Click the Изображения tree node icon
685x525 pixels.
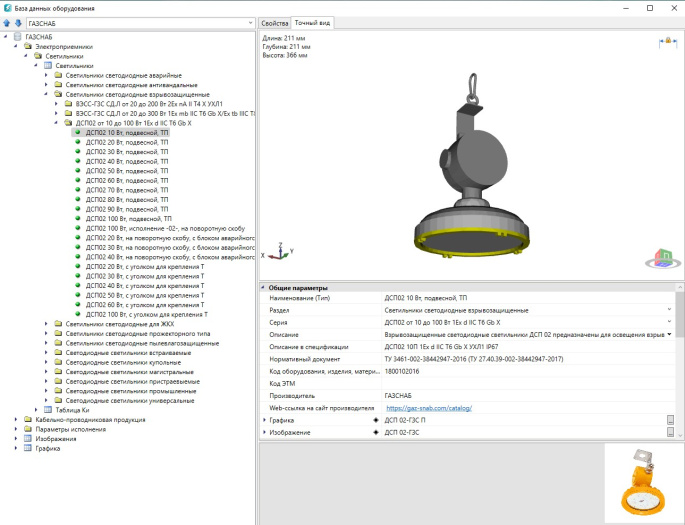click(28, 438)
